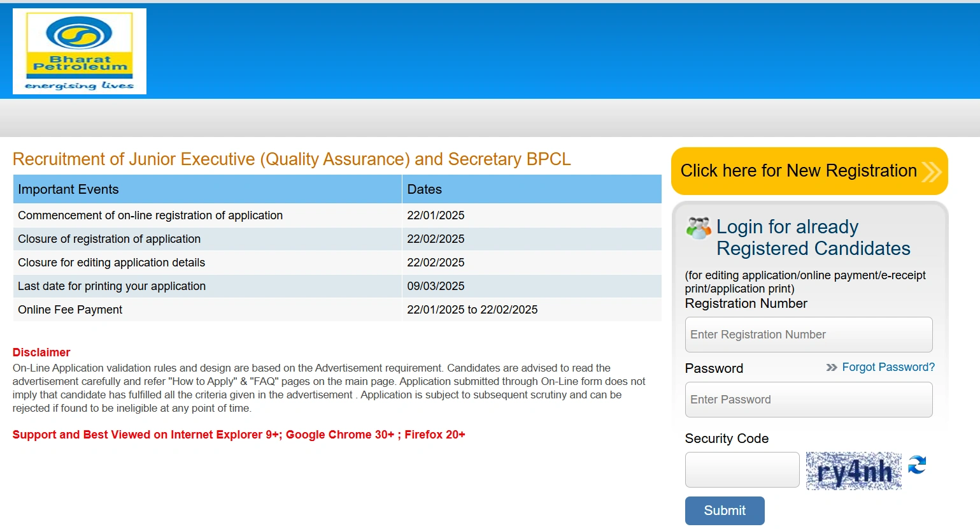Click the date 22/01/2025 for commencement
The height and width of the screenshot is (529, 980).
tap(436, 215)
